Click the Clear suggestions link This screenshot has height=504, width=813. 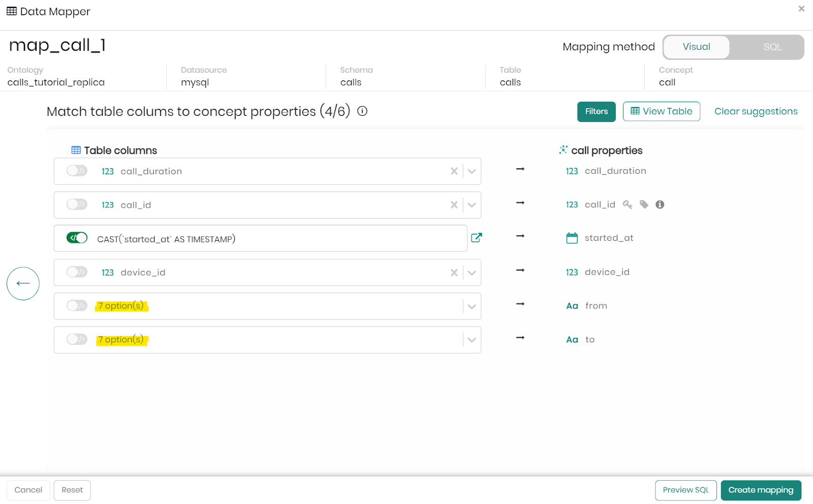[756, 111]
